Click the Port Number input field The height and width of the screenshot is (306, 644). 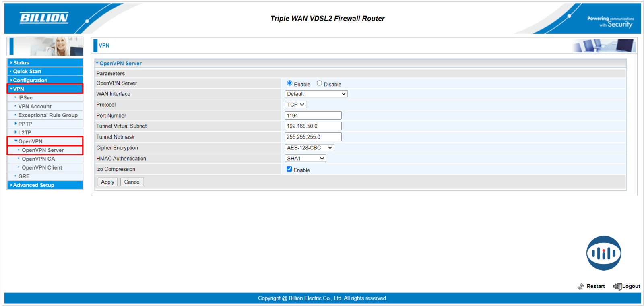click(313, 116)
